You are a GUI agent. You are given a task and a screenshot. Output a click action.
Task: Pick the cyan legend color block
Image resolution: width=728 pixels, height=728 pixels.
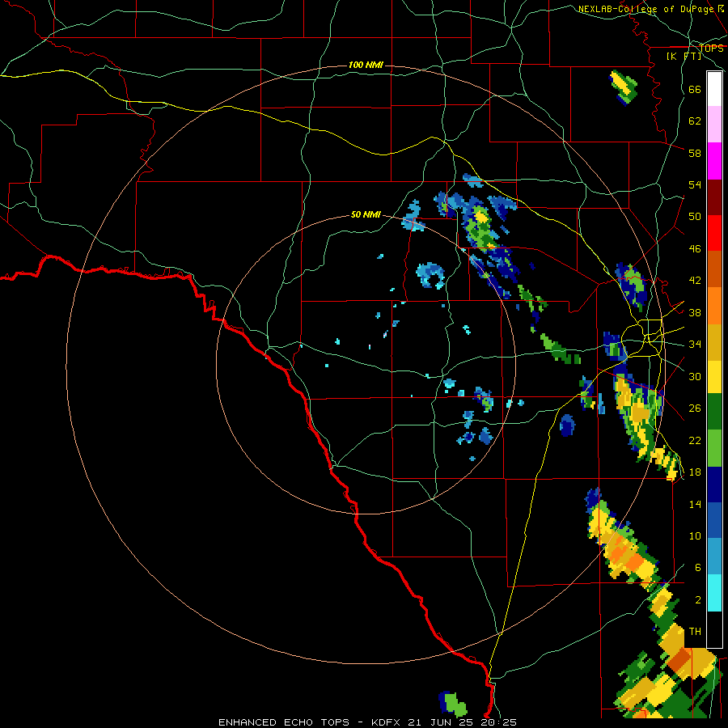click(714, 594)
